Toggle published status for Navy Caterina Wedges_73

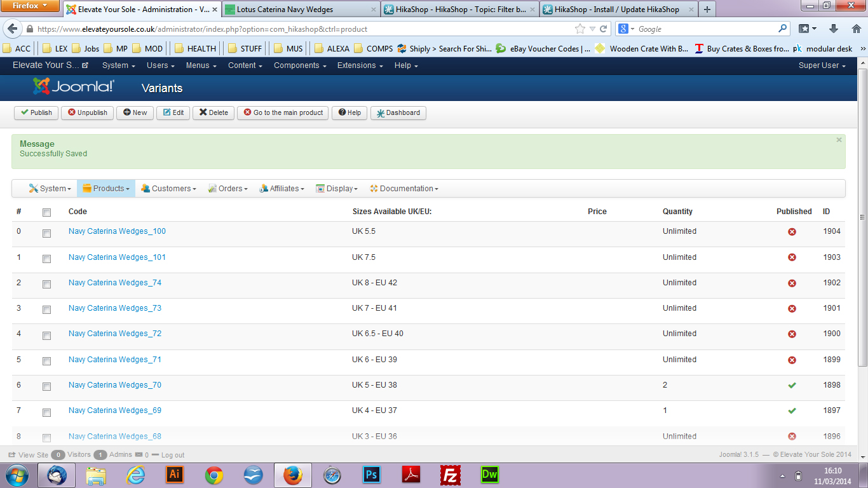click(x=792, y=309)
